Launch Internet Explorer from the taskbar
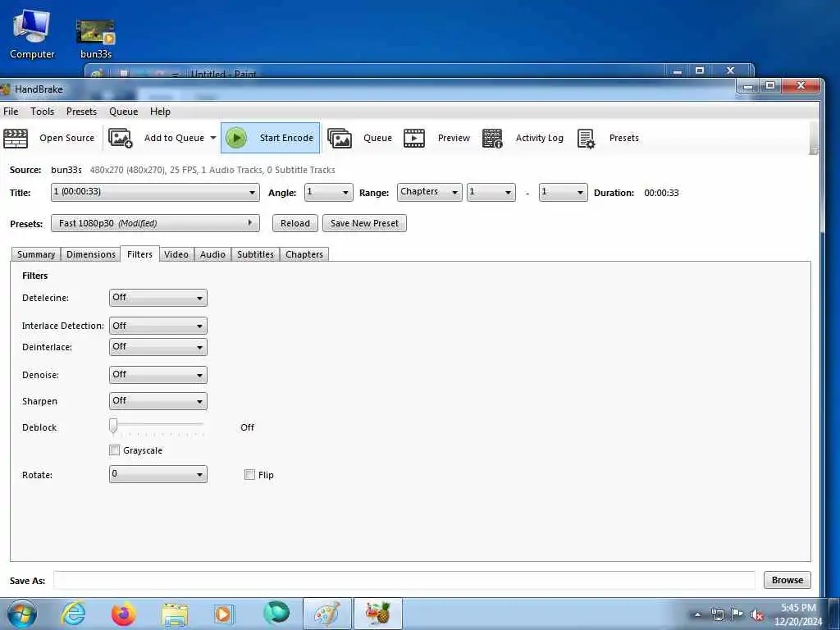Image resolution: width=840 pixels, height=630 pixels. click(73, 614)
